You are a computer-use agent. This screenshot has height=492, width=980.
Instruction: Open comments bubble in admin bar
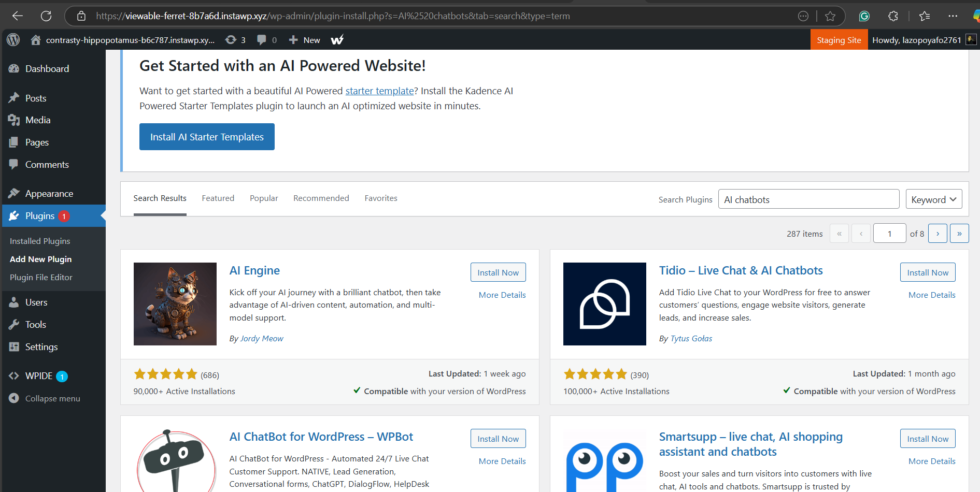267,40
